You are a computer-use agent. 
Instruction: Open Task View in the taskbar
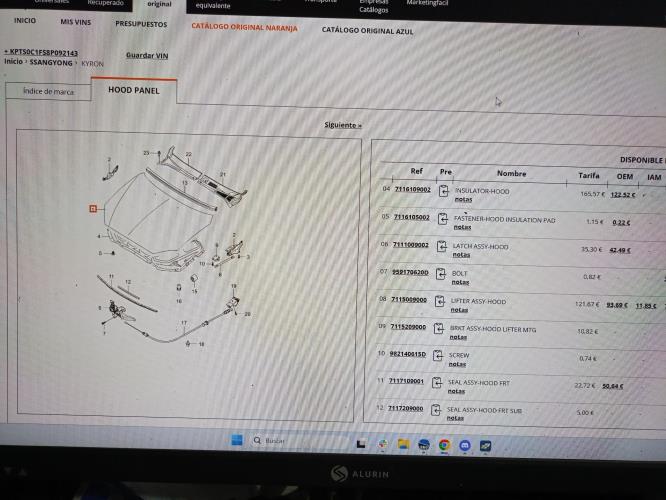tap(361, 444)
